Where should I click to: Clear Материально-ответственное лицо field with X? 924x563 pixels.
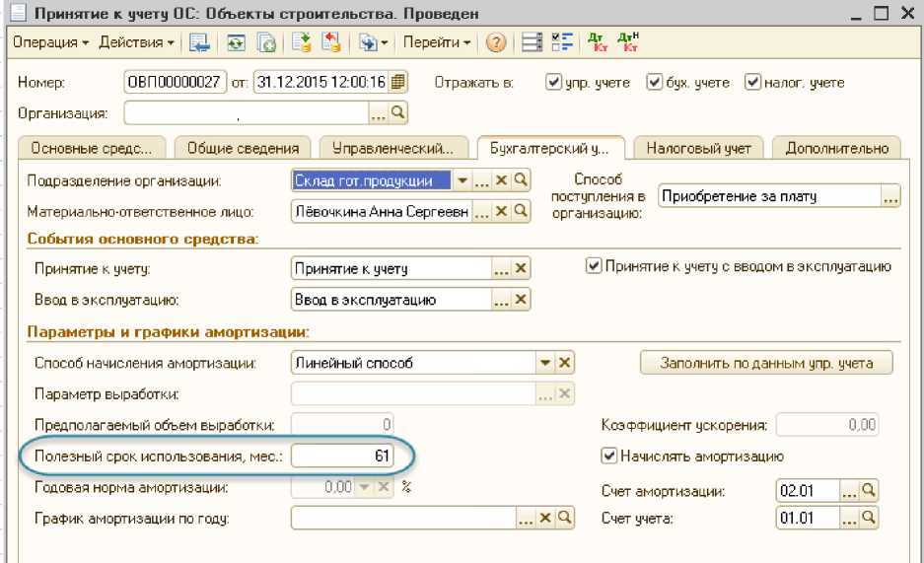(x=502, y=211)
